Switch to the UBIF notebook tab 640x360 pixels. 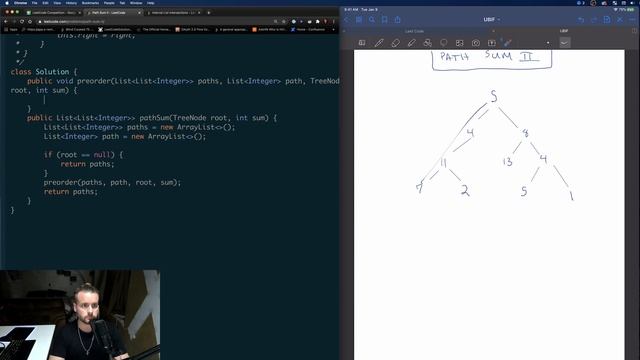[564, 31]
